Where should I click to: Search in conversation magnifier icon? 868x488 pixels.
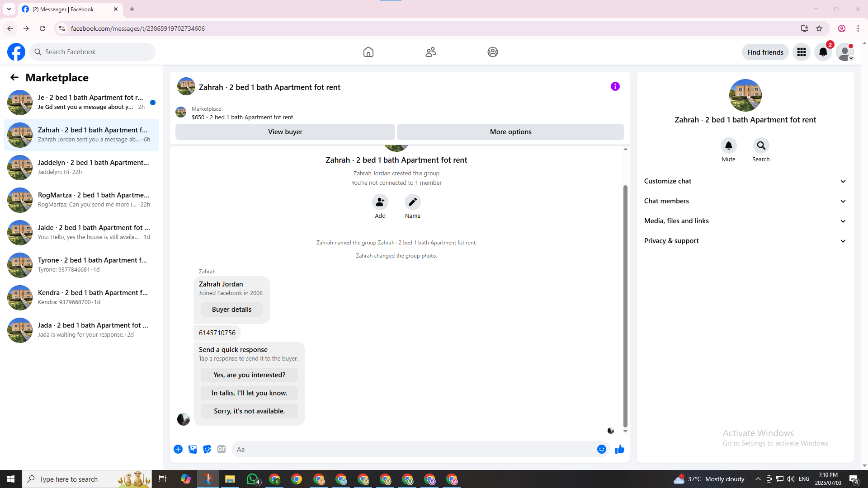[761, 145]
